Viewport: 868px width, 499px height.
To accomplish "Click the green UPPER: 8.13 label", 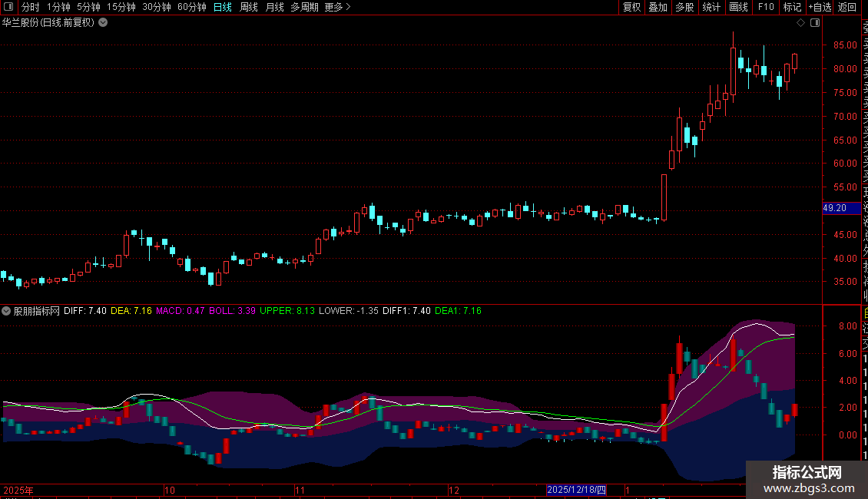I will pos(287,311).
